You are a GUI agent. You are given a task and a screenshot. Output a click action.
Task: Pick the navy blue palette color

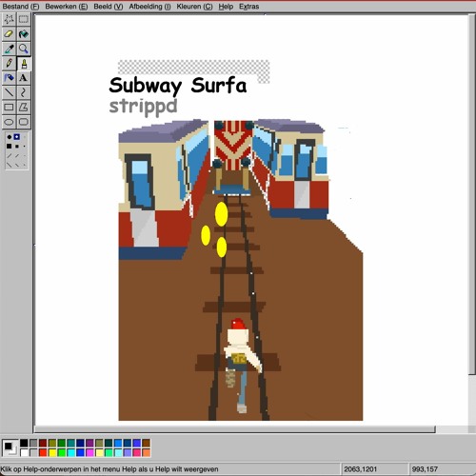click(x=80, y=443)
